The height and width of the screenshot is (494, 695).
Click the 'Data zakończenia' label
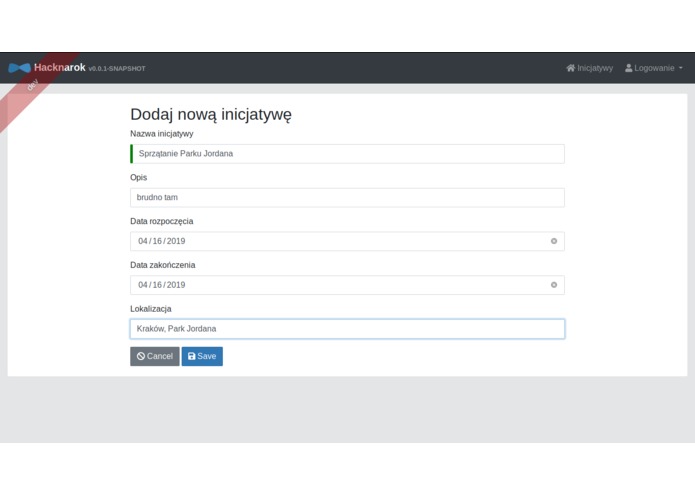pos(163,265)
